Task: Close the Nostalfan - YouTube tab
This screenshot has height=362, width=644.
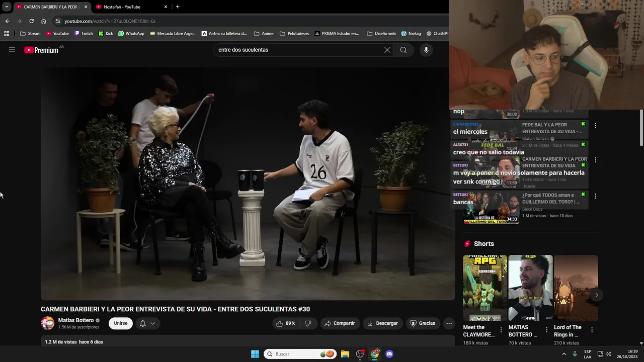Action: (166, 7)
